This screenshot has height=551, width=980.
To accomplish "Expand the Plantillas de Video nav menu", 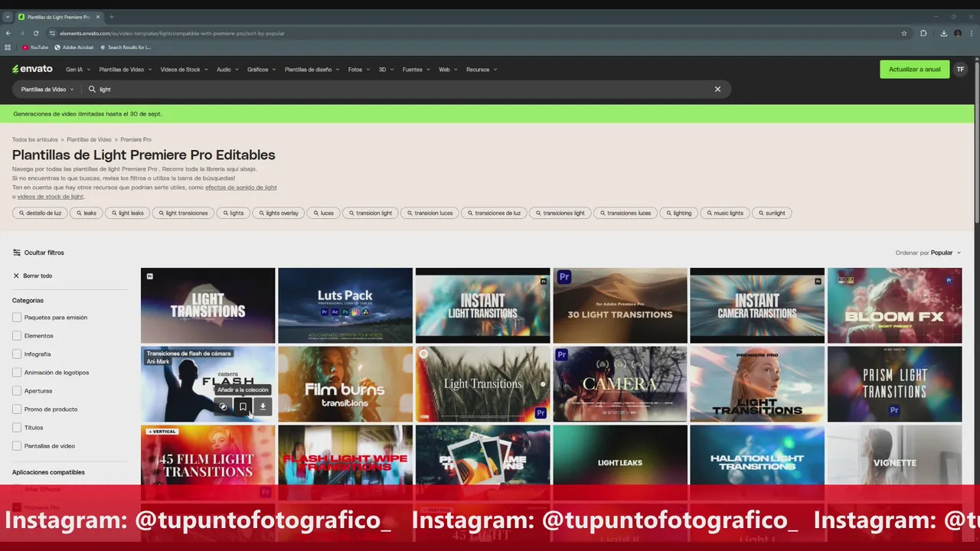I will click(125, 70).
